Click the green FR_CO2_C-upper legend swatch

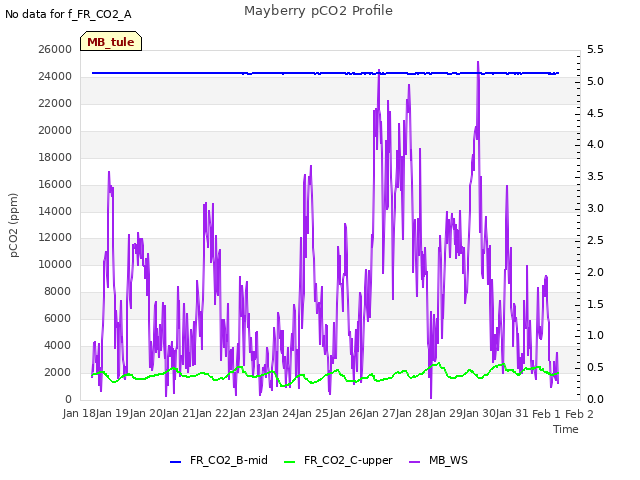click(289, 462)
